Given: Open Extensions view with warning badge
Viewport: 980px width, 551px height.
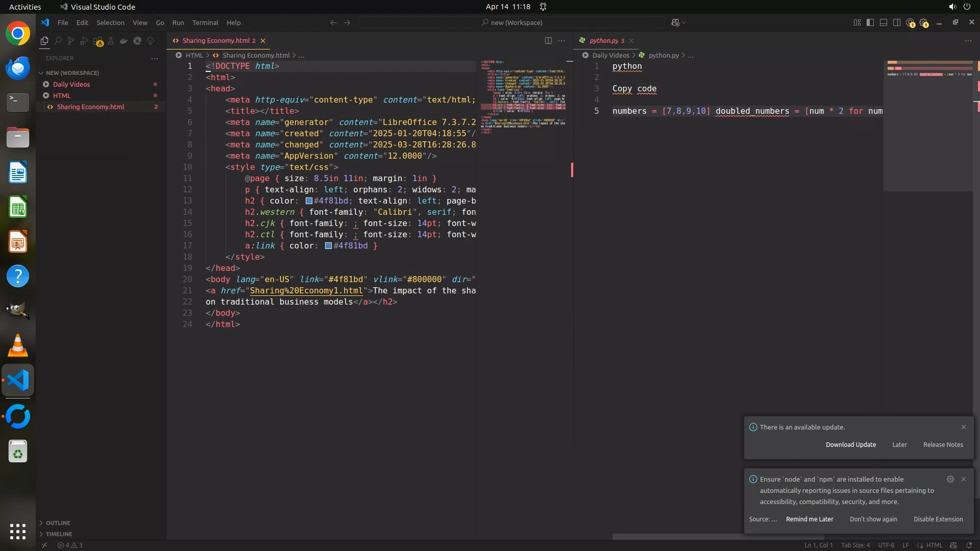Looking at the screenshot, I should [98, 41].
